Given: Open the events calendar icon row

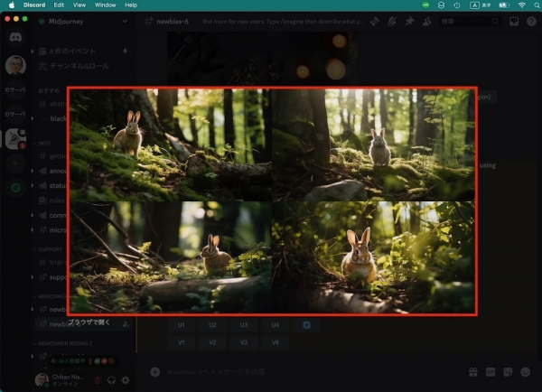Looking at the screenshot, I should [x=42, y=51].
